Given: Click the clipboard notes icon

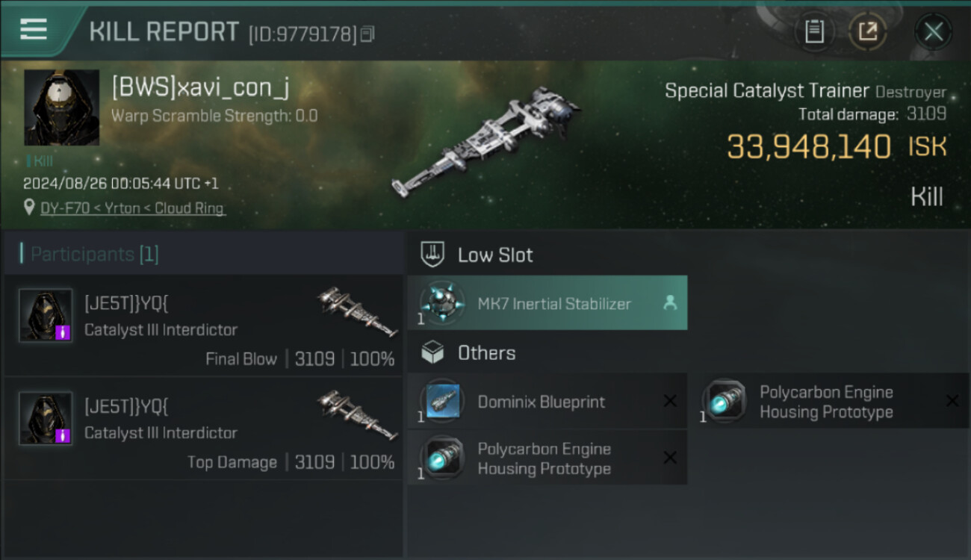Looking at the screenshot, I should tap(814, 31).
